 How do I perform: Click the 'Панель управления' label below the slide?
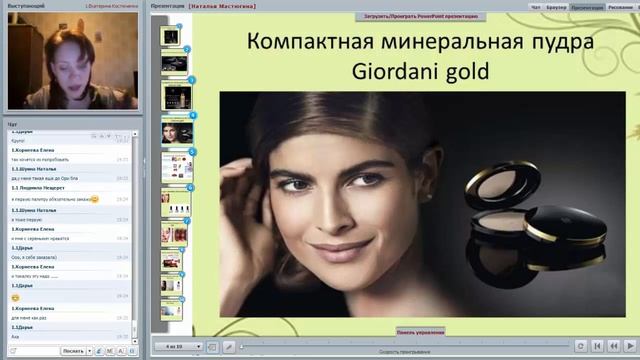click(x=420, y=332)
